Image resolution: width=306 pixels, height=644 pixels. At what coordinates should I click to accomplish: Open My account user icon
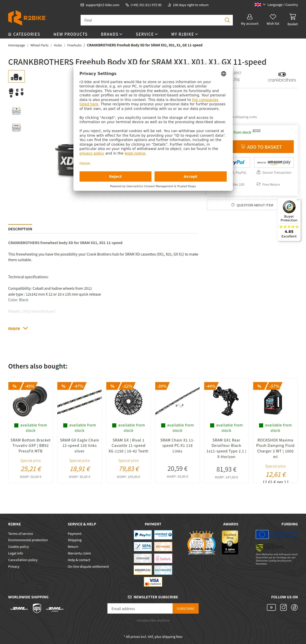click(250, 17)
